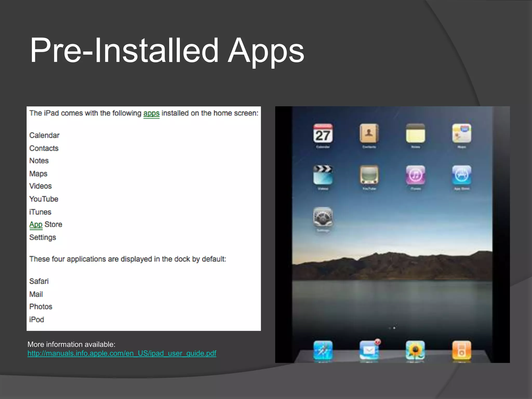The width and height of the screenshot is (532, 399).
Task: Open the blue App Store icon
Action: point(462,175)
